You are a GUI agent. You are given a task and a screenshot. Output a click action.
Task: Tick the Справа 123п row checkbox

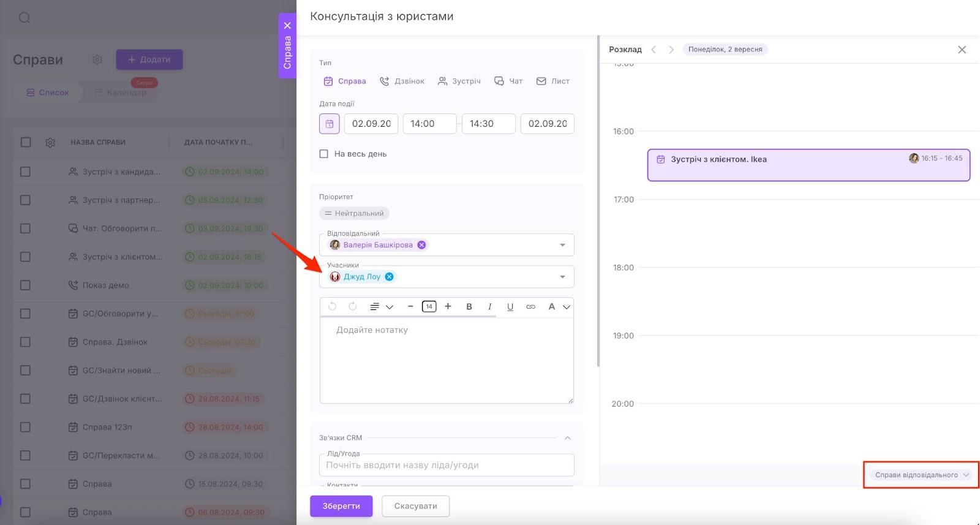[x=25, y=427]
